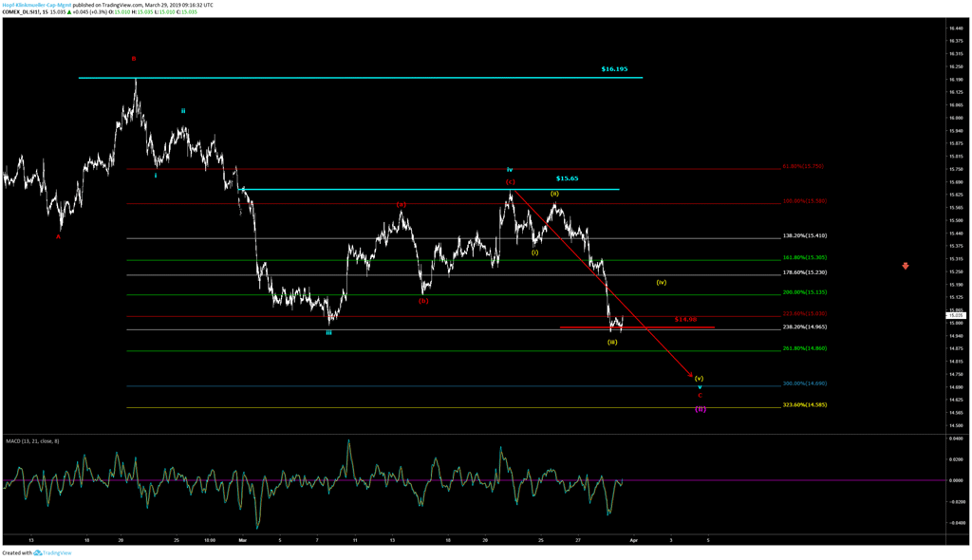Image resolution: width=972 pixels, height=560 pixels.
Task: Click the red projection arrow head
Action: [x=690, y=375]
